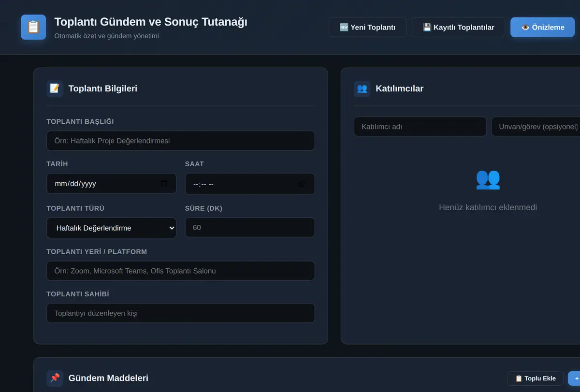Image resolution: width=580 pixels, height=392 pixels.
Task: Click the TARİH label
Action: pyautogui.click(x=57, y=164)
